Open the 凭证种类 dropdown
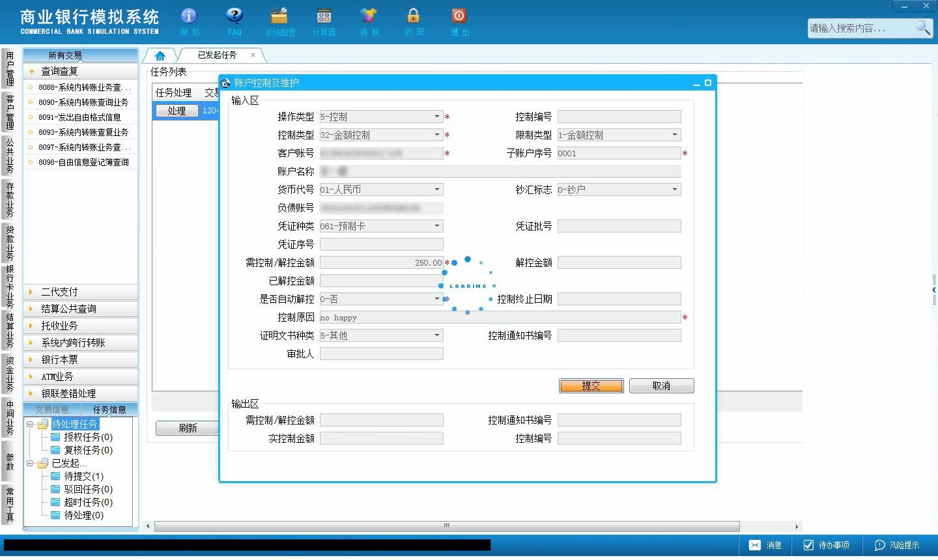Screen dimensions: 938x560 (437, 226)
